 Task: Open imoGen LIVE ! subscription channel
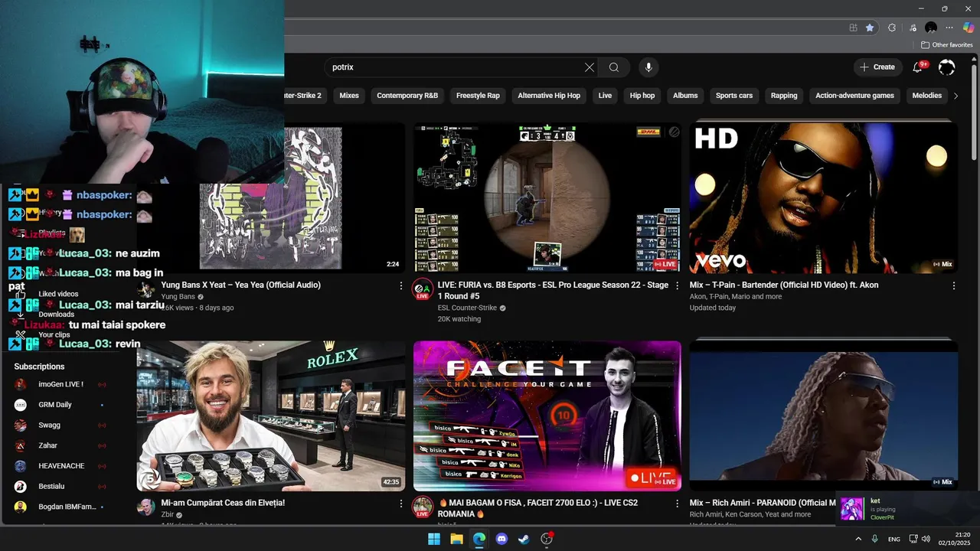[x=60, y=384]
